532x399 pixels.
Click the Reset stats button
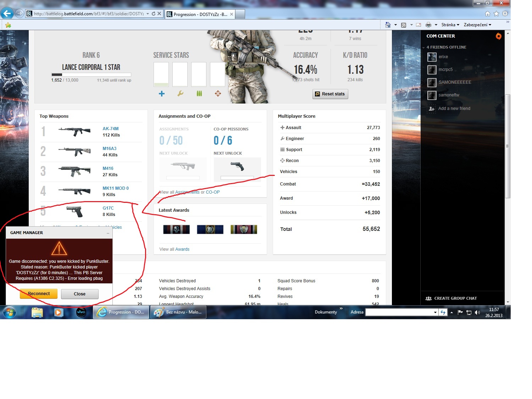pos(330,94)
